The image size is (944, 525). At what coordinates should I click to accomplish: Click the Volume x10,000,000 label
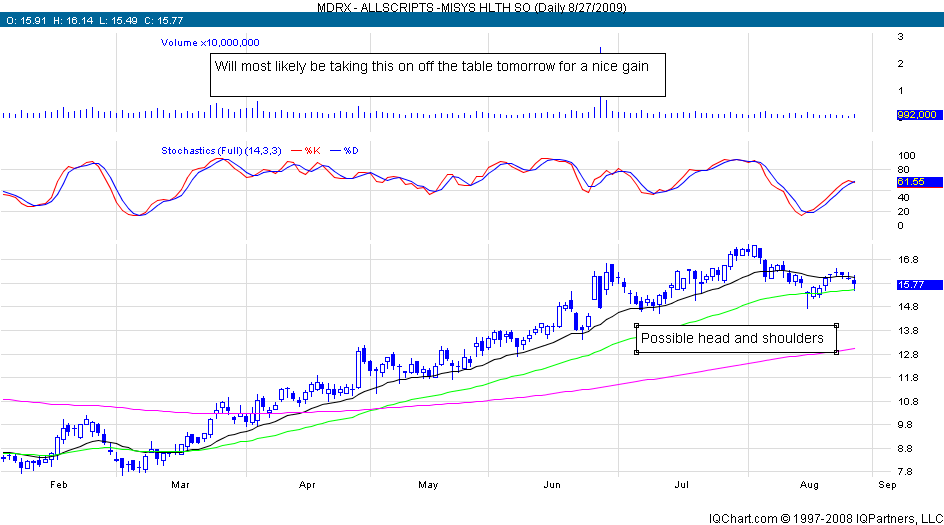210,43
